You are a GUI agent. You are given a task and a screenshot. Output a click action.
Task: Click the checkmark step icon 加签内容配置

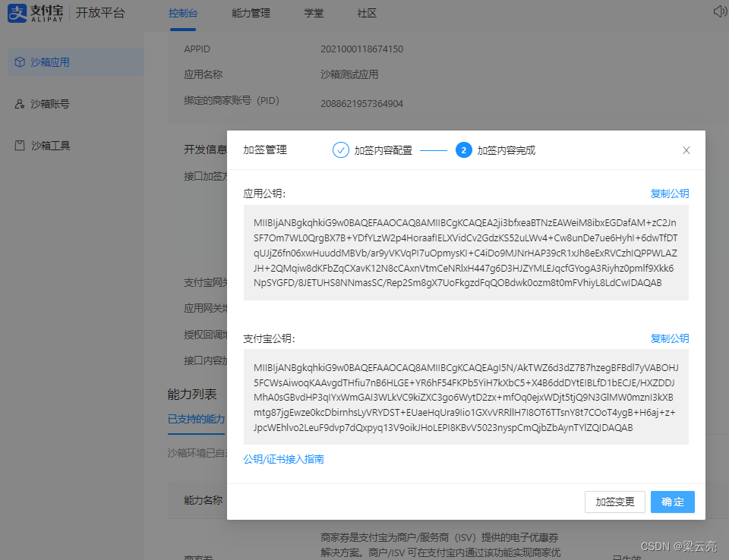tap(341, 150)
